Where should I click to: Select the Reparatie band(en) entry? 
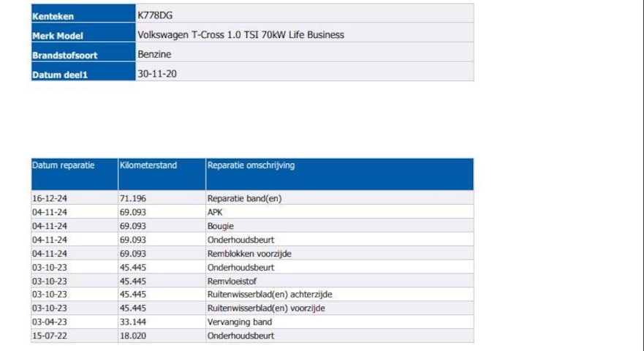click(x=244, y=198)
